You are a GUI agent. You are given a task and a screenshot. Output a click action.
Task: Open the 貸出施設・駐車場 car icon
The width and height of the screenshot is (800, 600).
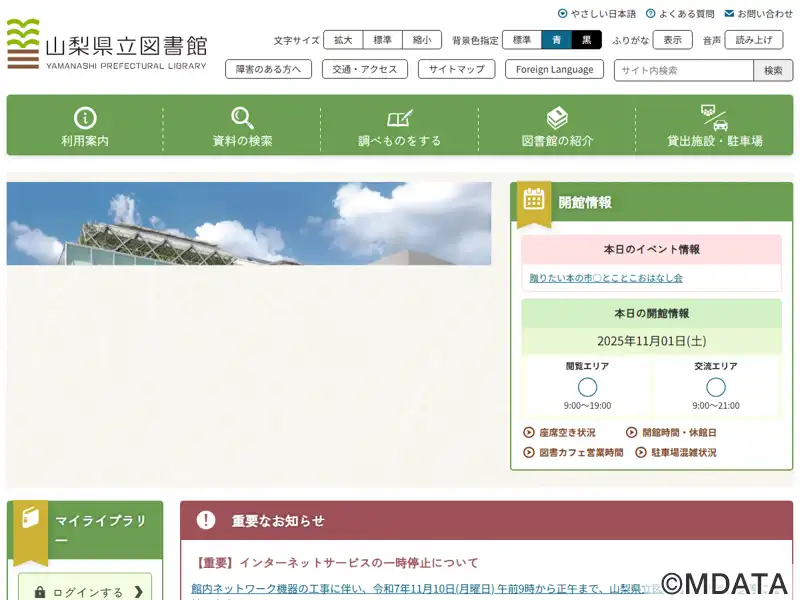pyautogui.click(x=714, y=116)
